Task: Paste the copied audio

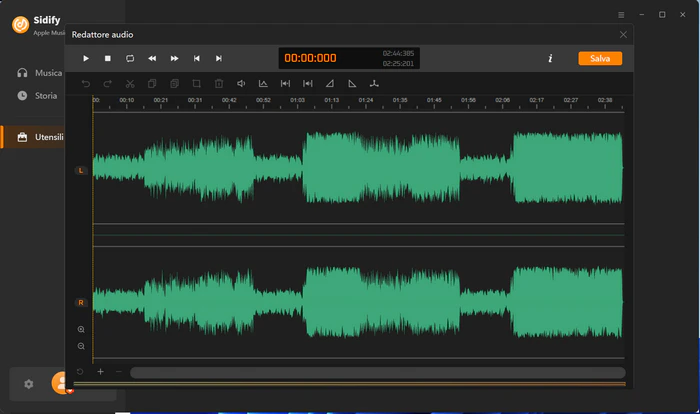Action: [x=175, y=84]
